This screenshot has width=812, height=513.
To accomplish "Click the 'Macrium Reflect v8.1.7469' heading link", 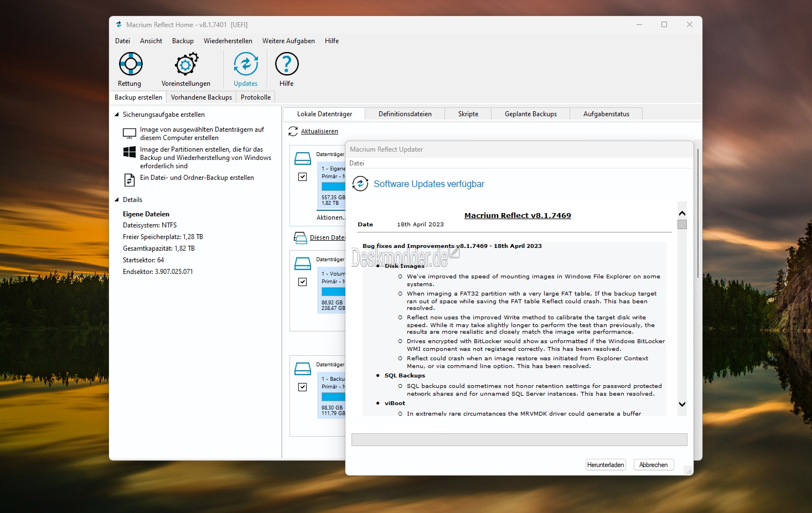I will click(518, 216).
